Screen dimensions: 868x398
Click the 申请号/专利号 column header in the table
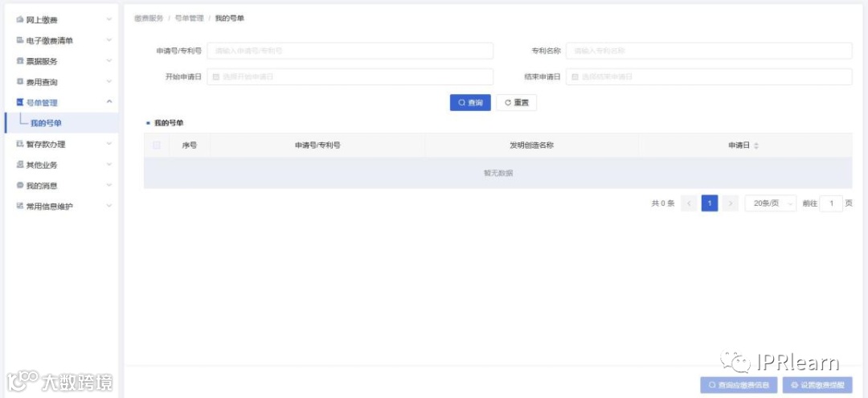click(317, 146)
